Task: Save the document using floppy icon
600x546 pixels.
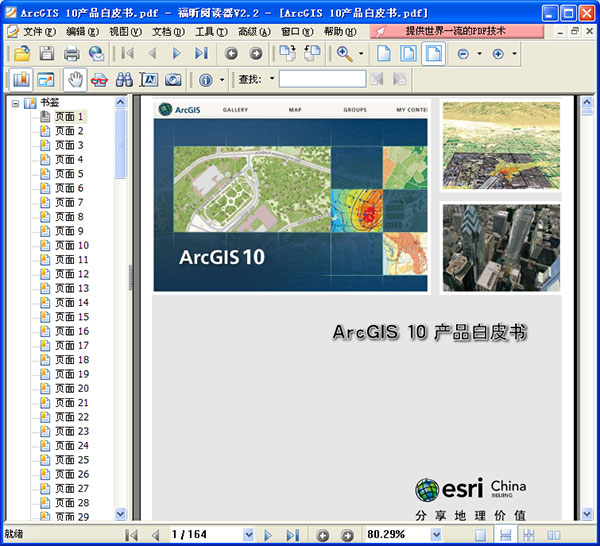Action: click(47, 53)
